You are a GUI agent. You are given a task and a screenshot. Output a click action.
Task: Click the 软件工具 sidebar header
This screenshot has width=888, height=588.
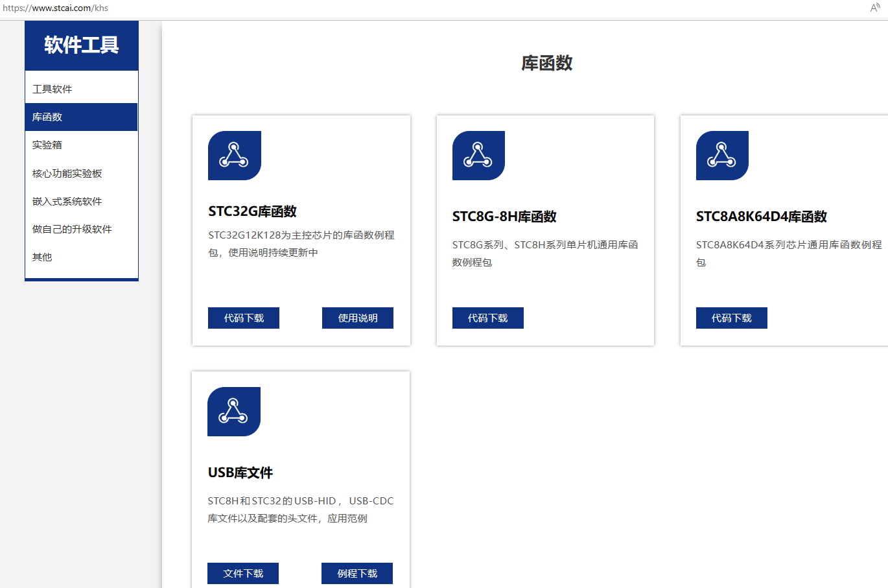(x=82, y=45)
